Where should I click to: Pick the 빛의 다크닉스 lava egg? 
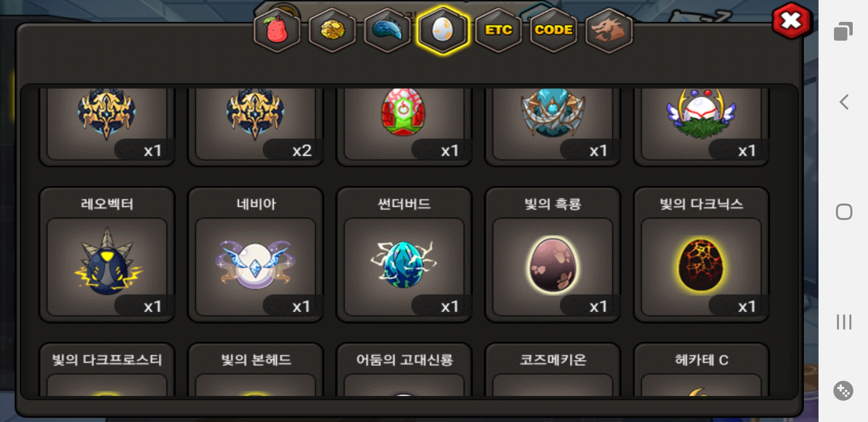[x=701, y=255]
